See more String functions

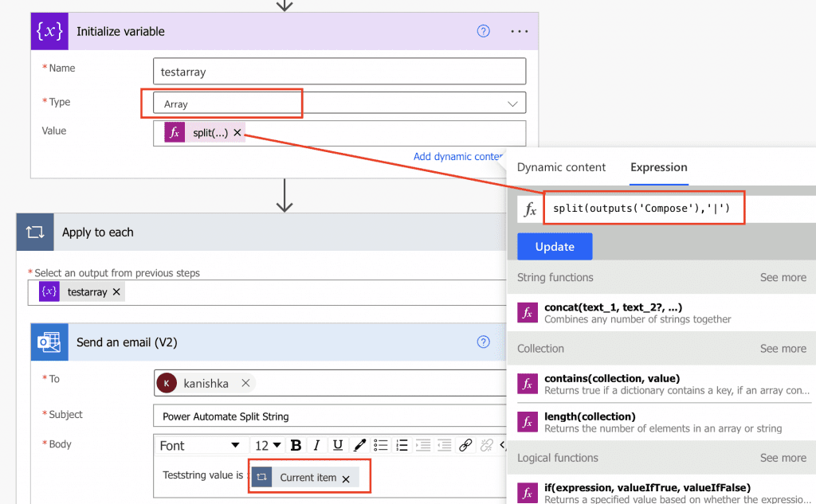pyautogui.click(x=783, y=277)
